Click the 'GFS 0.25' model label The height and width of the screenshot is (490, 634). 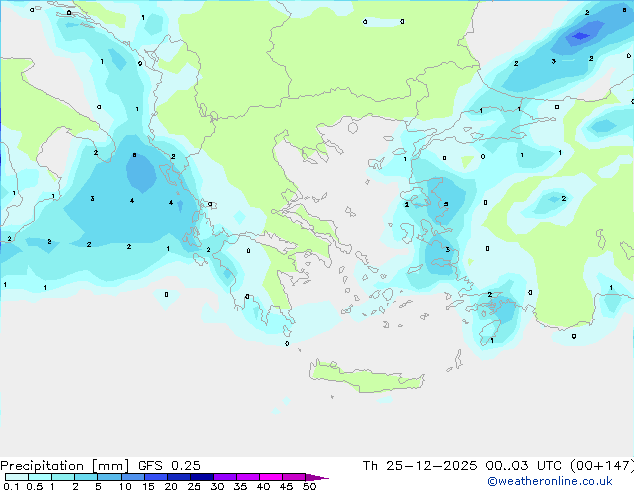(169, 466)
